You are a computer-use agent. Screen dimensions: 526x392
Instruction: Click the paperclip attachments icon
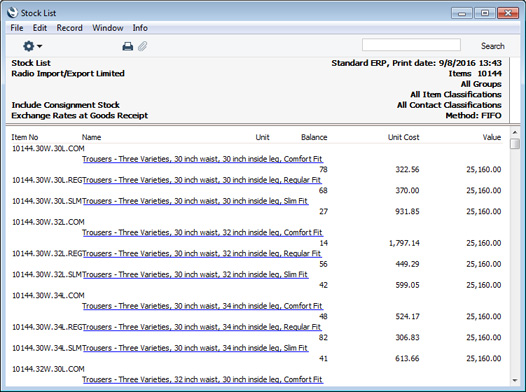click(x=143, y=46)
